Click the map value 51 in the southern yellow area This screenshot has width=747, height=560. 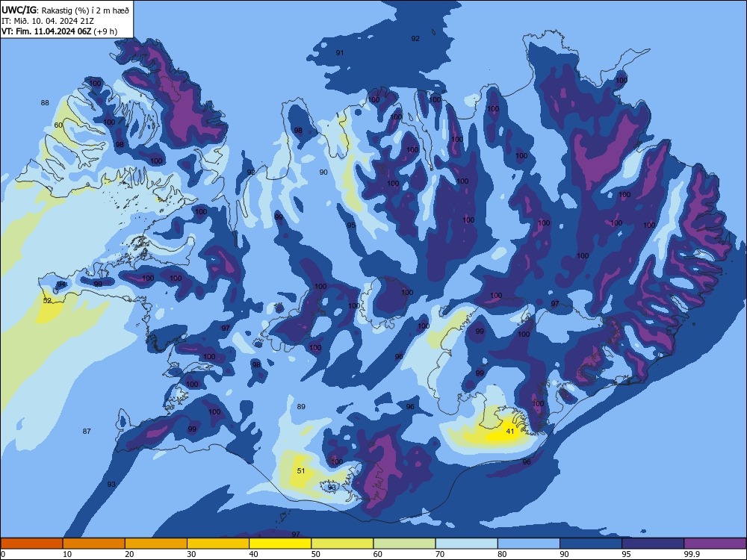click(x=301, y=471)
